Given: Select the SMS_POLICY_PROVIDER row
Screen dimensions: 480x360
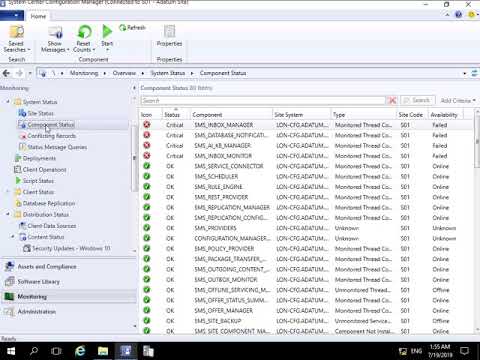Looking at the screenshot, I should coord(306,249).
